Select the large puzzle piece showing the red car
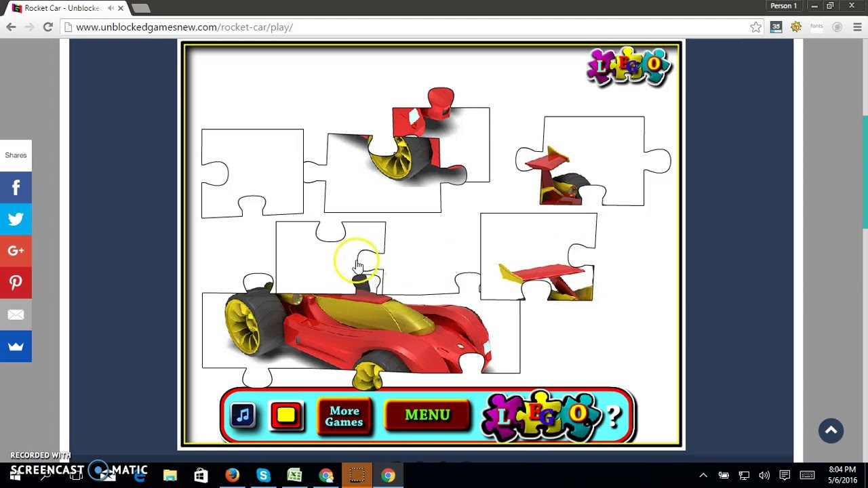This screenshot has width=868, height=488. 361,332
